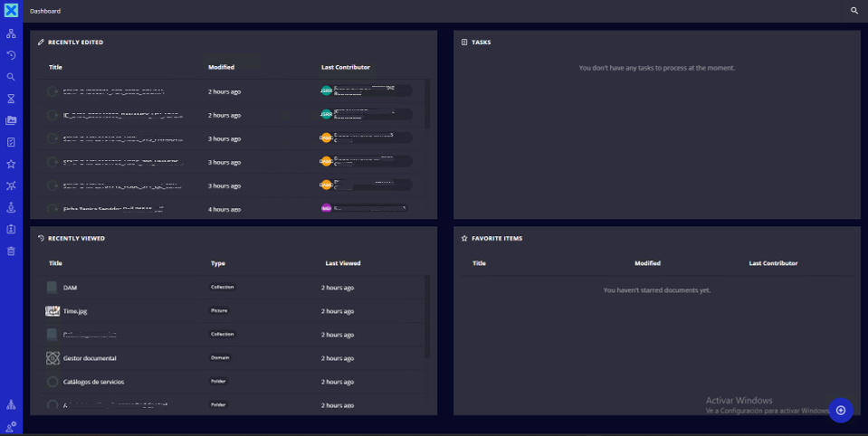Open the hourglass Expired items icon

click(11, 99)
